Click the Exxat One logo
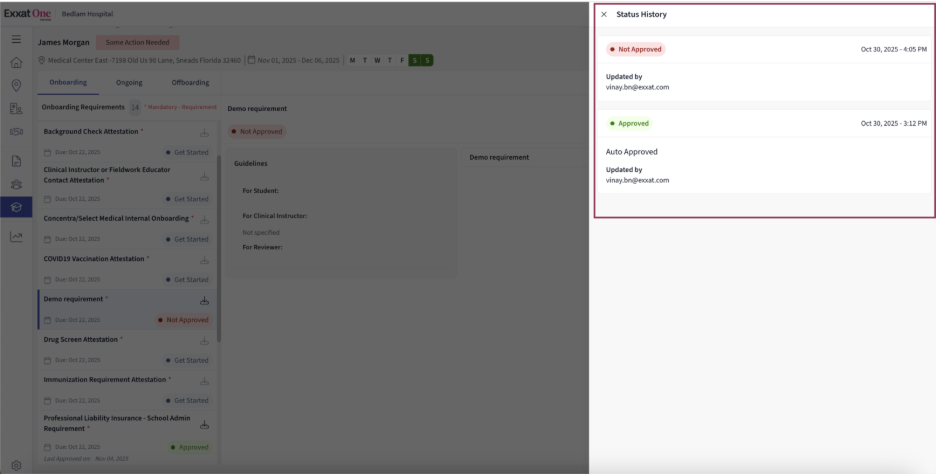The image size is (936, 474). (x=27, y=14)
